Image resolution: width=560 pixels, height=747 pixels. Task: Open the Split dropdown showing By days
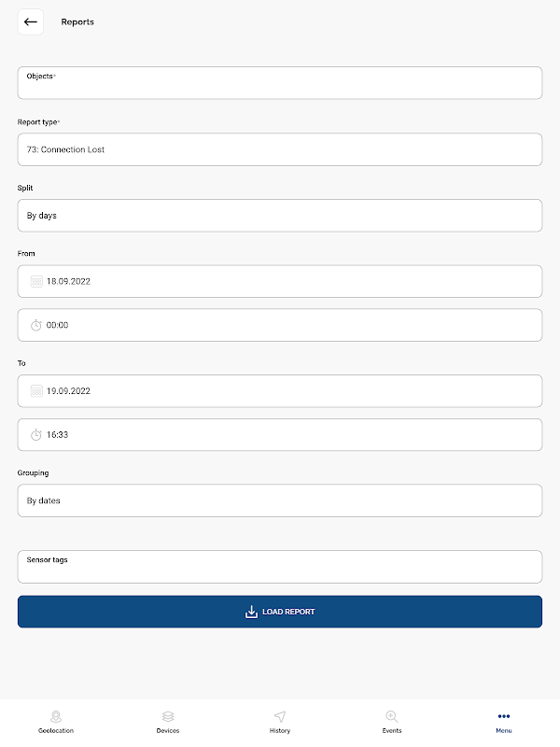pyautogui.click(x=280, y=216)
